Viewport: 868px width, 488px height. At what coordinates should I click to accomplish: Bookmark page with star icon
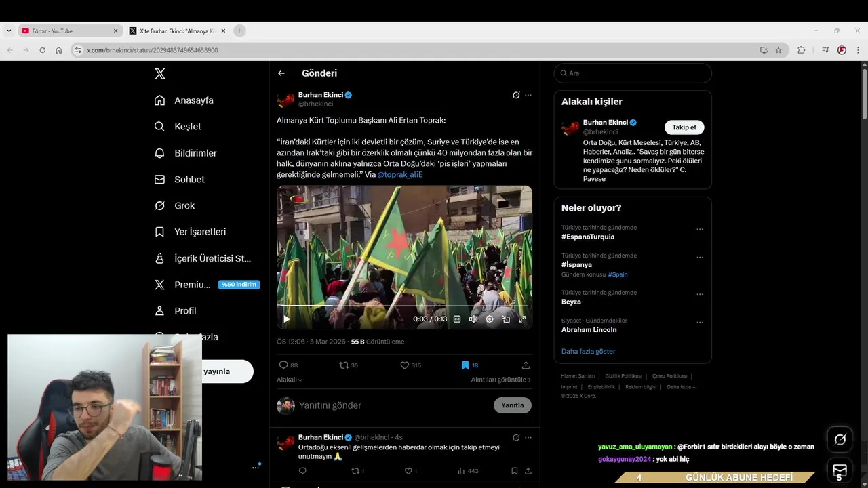coord(778,50)
